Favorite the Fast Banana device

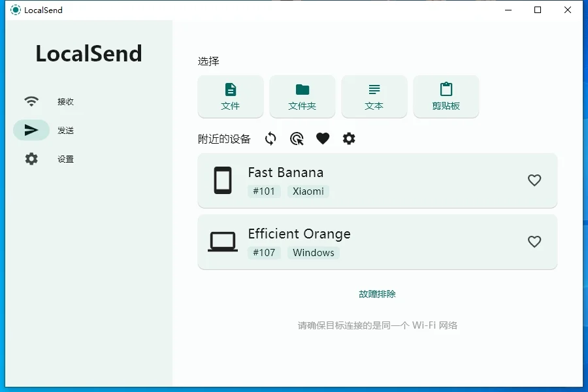pos(534,180)
